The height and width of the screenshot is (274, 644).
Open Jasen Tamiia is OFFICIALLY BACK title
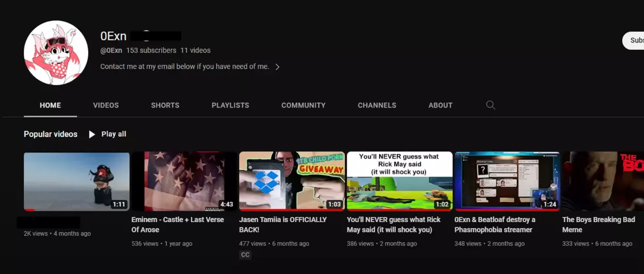click(x=283, y=225)
